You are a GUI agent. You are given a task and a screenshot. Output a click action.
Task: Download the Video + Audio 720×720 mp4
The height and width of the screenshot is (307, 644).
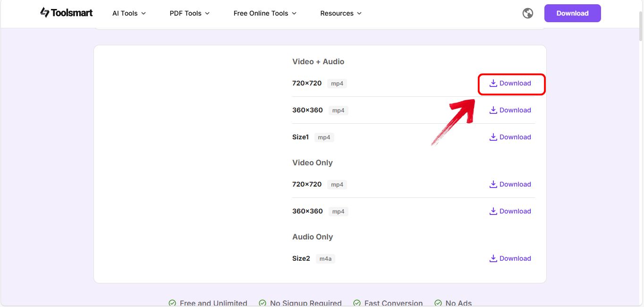(x=510, y=83)
